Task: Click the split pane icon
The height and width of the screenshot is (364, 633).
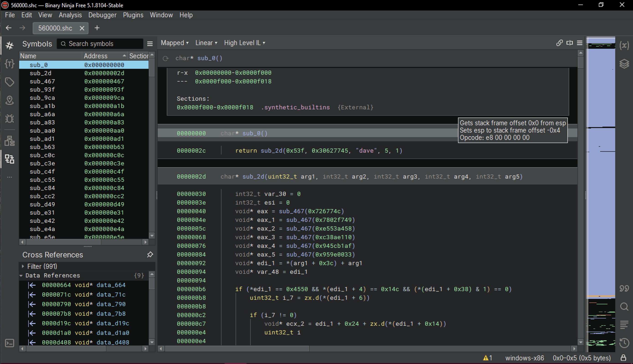Action: (x=569, y=43)
